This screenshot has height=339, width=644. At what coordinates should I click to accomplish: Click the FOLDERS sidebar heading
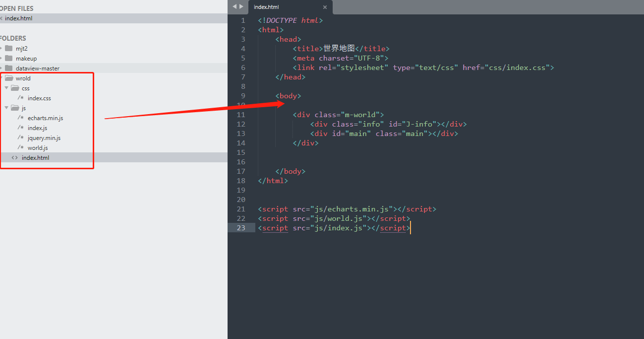pyautogui.click(x=13, y=38)
